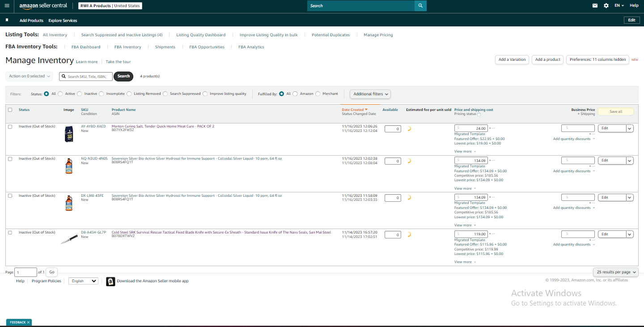Viewport: 644px width, 327px height.
Task: Click fee loading icon for Cold Steel knife
Action: click(x=409, y=234)
